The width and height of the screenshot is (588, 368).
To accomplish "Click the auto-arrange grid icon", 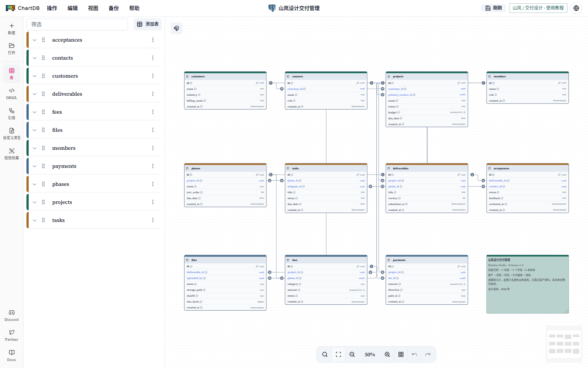I will (x=401, y=354).
